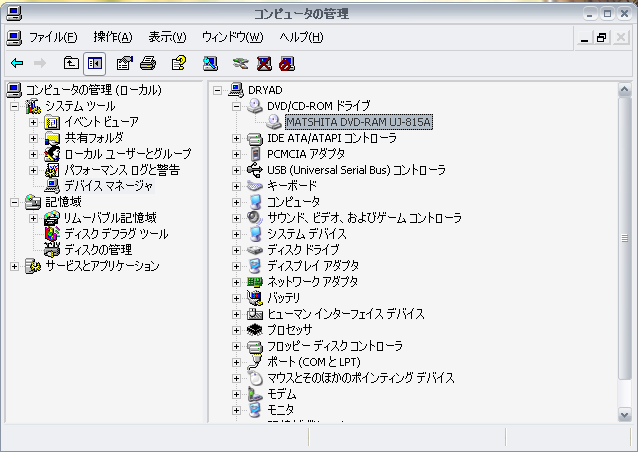This screenshot has width=638, height=452.
Task: Click the printer icon in toolbar
Action: click(x=148, y=64)
